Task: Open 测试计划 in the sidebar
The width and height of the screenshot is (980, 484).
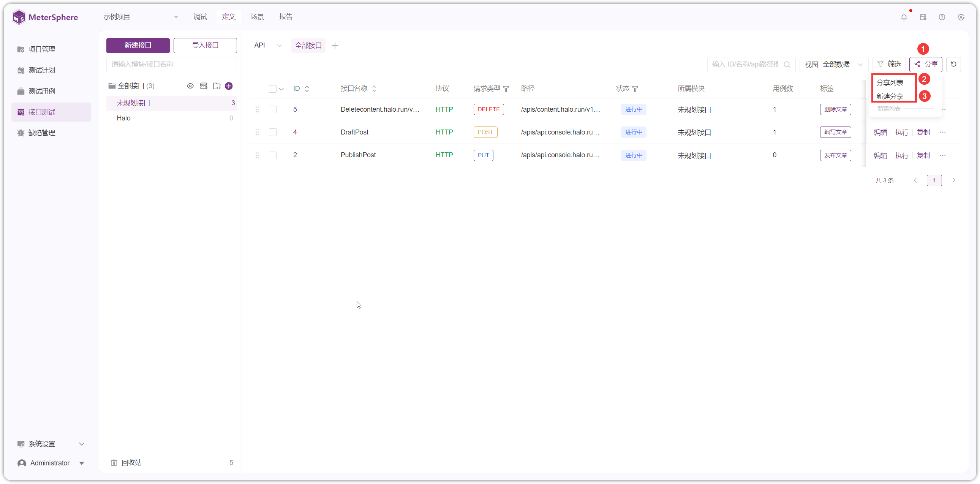Action: click(51, 70)
